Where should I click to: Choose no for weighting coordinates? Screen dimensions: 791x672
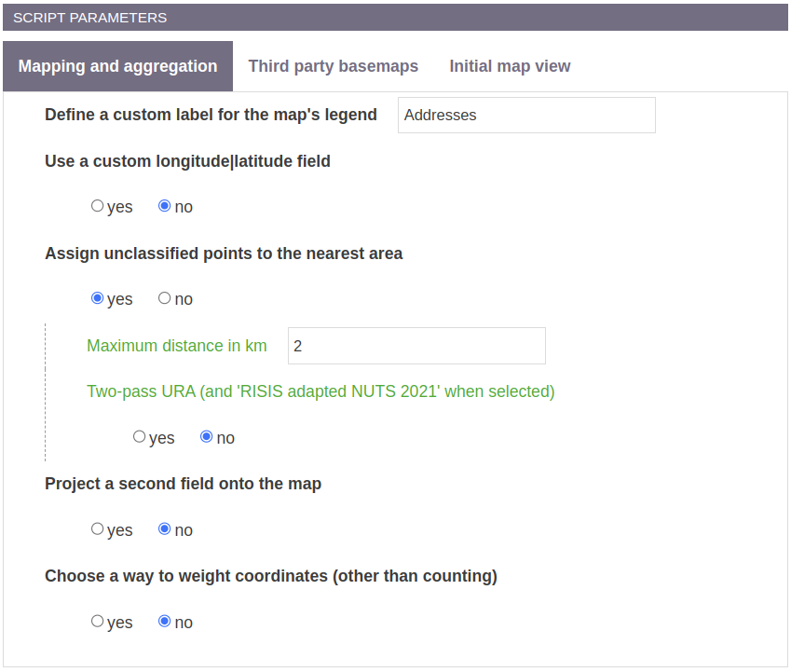click(165, 621)
